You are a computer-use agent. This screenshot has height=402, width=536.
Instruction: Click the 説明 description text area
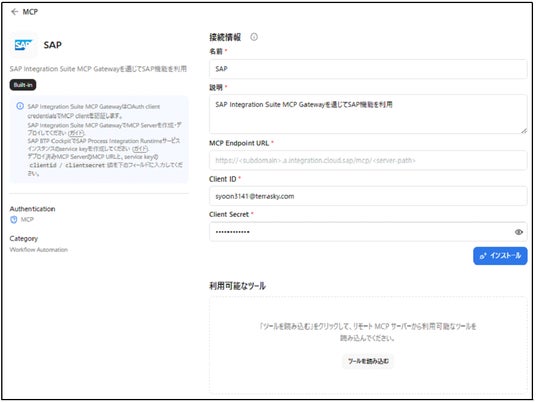(368, 114)
